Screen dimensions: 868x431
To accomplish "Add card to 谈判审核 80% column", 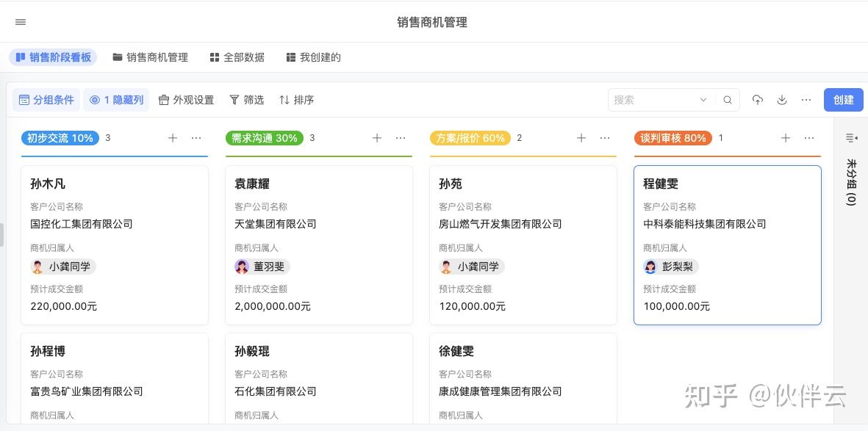I will (786, 138).
